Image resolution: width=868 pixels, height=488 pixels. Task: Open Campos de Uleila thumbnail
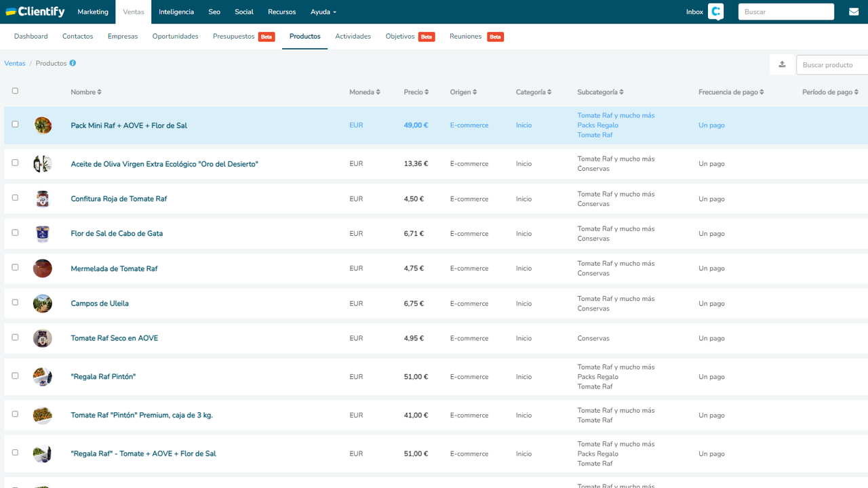[x=43, y=304]
